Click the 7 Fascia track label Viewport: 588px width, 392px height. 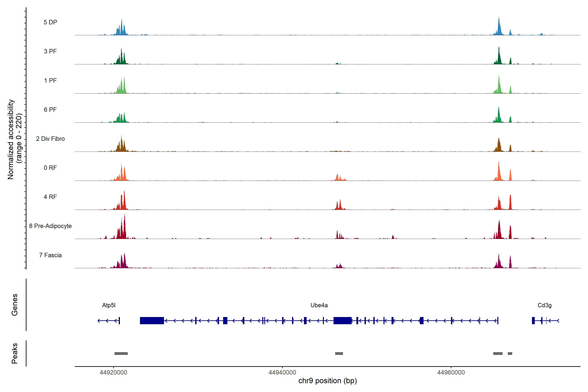point(50,255)
